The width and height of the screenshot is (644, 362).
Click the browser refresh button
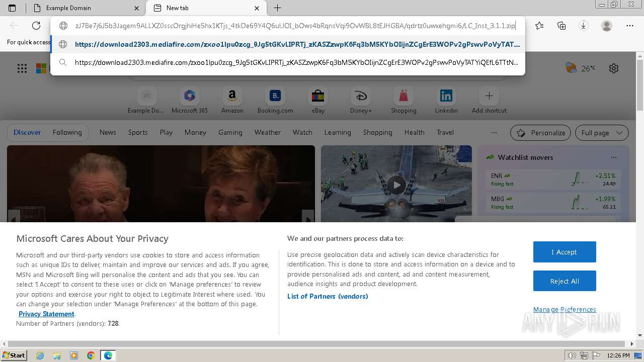[x=36, y=26]
